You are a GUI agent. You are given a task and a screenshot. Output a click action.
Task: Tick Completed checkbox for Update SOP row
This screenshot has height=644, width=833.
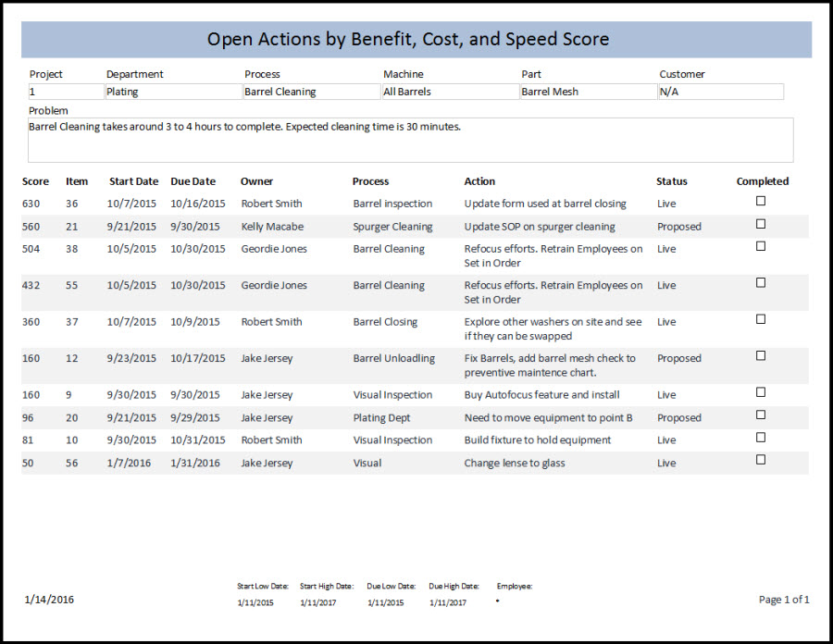click(x=761, y=224)
